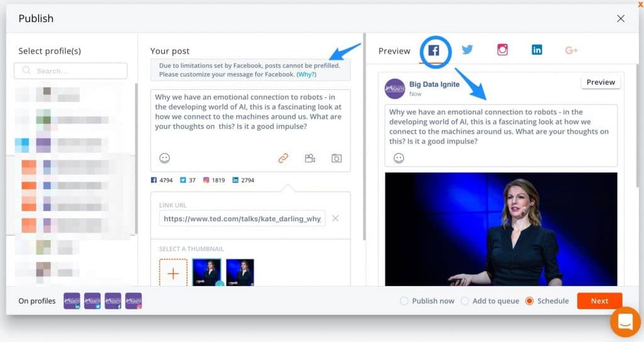Screen dimensions: 644x342
Task: Click the profile search field
Action: pyautogui.click(x=70, y=71)
